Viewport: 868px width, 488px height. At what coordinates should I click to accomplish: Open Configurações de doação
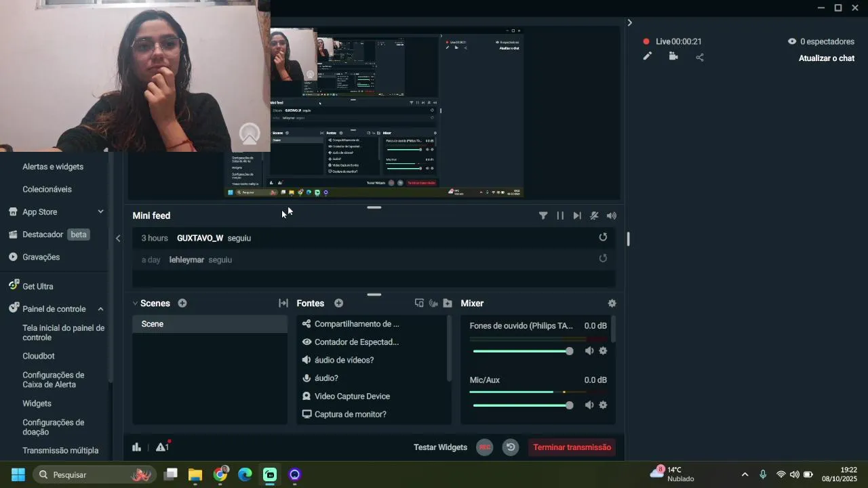(x=54, y=427)
